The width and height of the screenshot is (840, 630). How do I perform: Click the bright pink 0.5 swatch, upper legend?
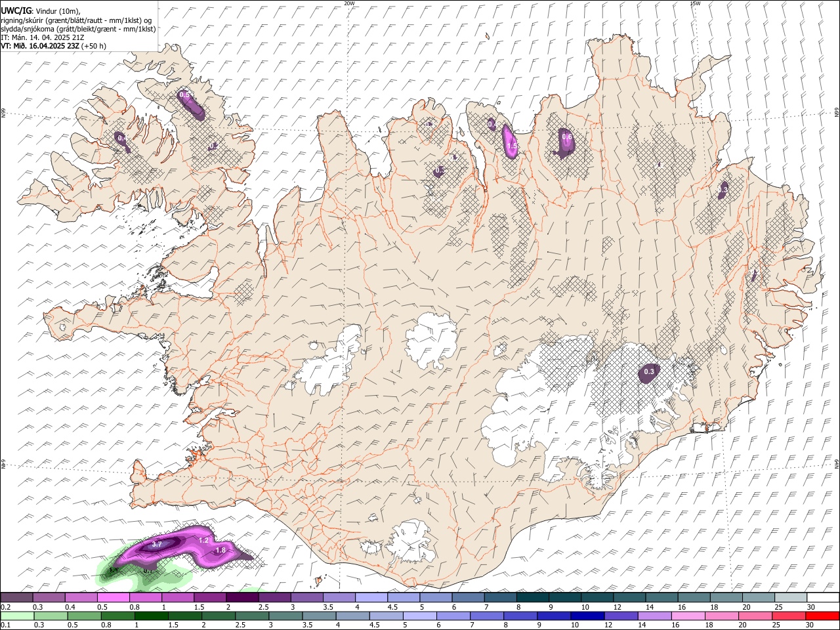[x=113, y=597]
